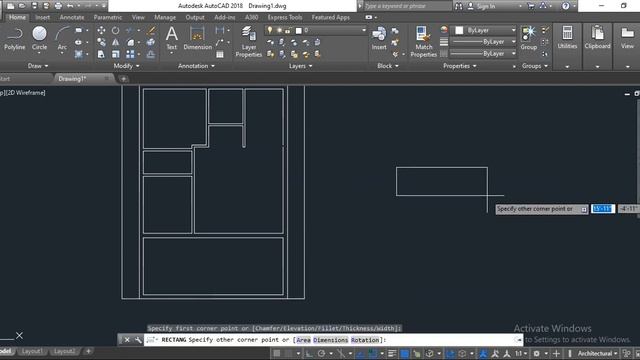Click the Undo arrow in quick access toolbar
Viewport: 640px width, 360px height.
tap(70, 6)
